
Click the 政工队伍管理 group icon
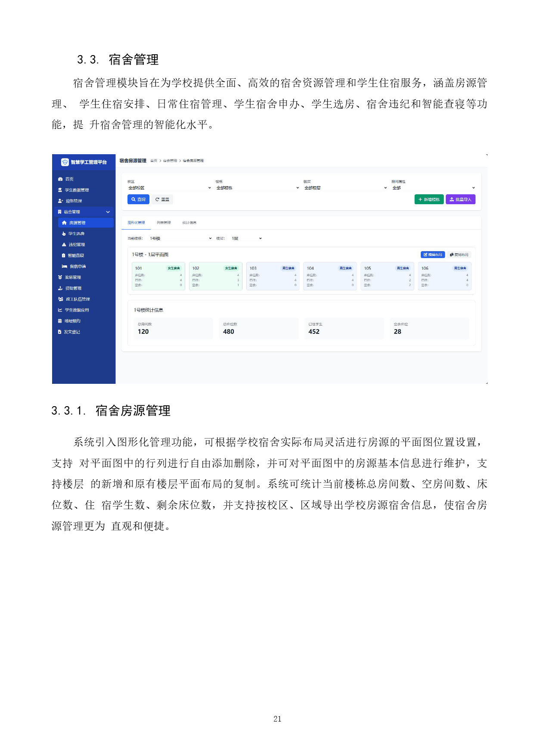click(61, 299)
